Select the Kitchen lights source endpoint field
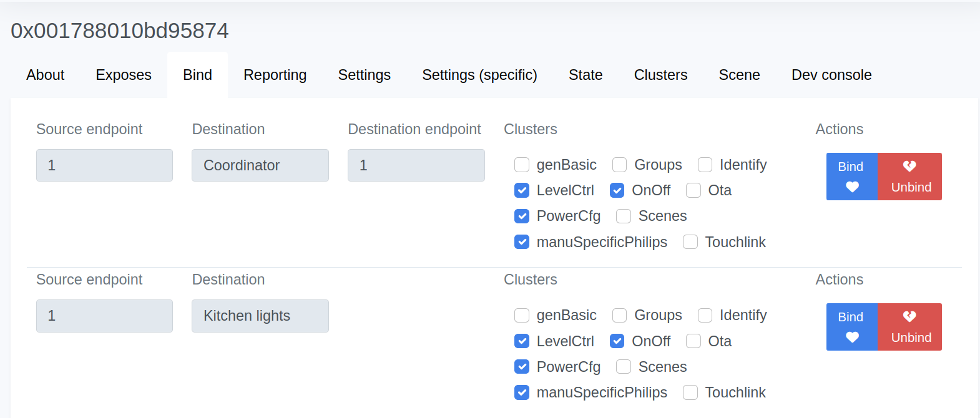This screenshot has height=418, width=980. 104,316
